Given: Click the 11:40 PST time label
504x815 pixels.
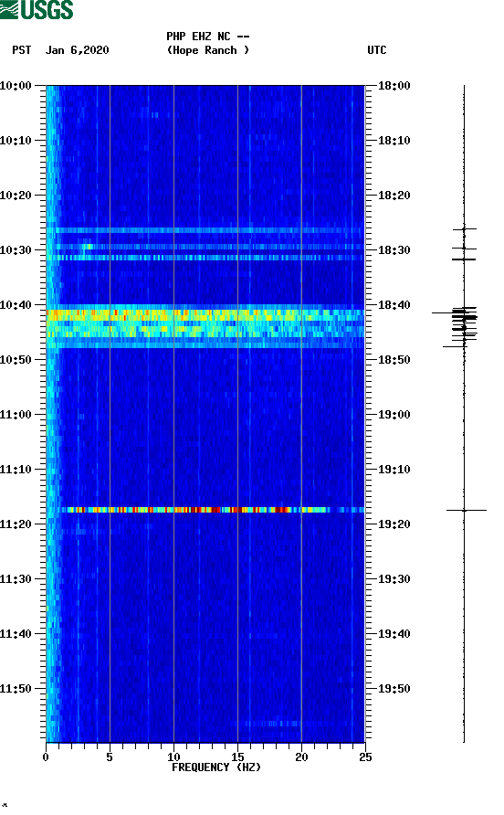Looking at the screenshot, I should (16, 634).
